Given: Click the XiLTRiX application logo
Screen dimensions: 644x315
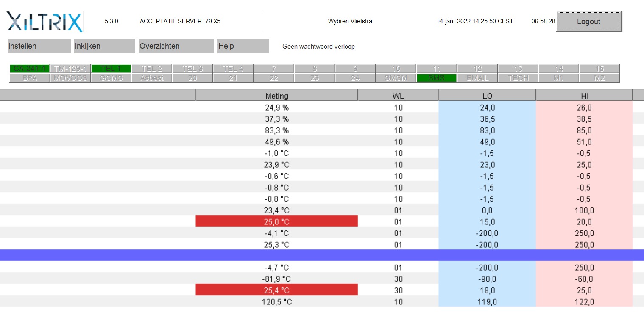Looking at the screenshot, I should (x=45, y=21).
